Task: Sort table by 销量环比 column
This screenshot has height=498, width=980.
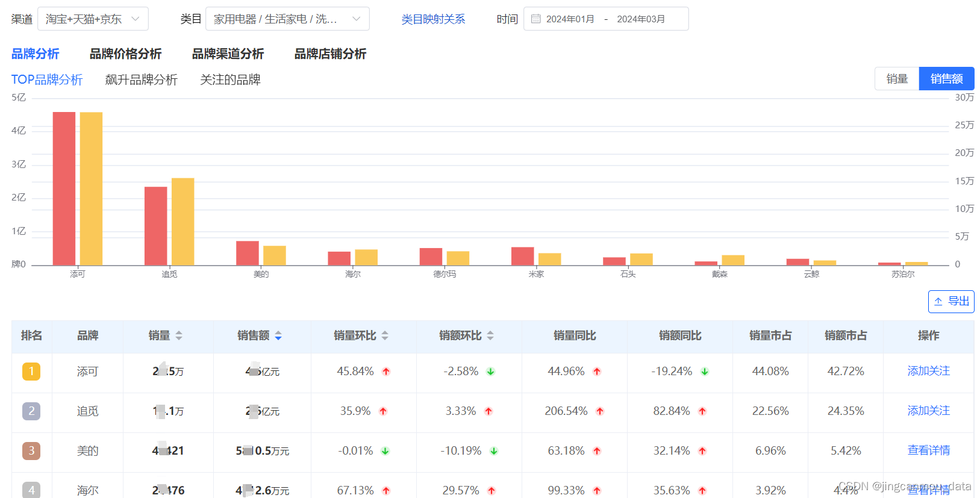Action: click(x=385, y=336)
